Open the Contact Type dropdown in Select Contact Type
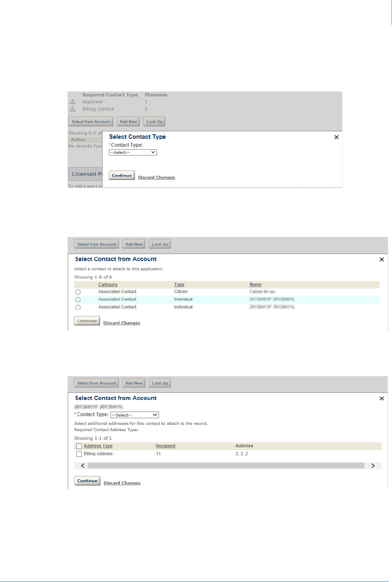 click(133, 153)
